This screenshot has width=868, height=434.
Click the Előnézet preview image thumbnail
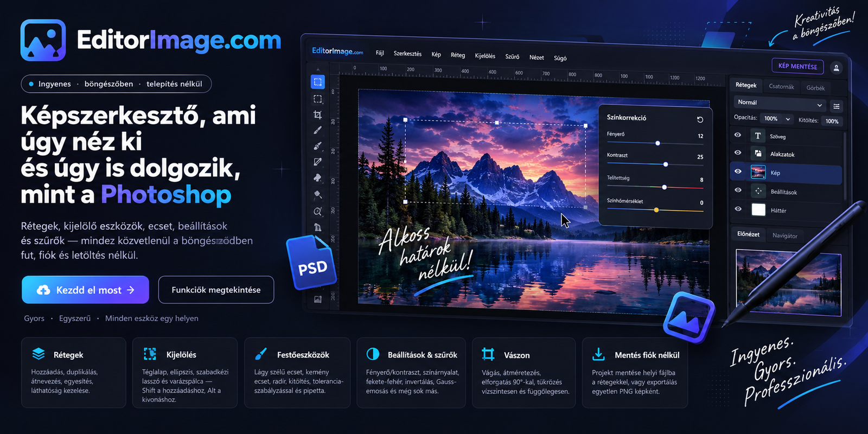788,282
